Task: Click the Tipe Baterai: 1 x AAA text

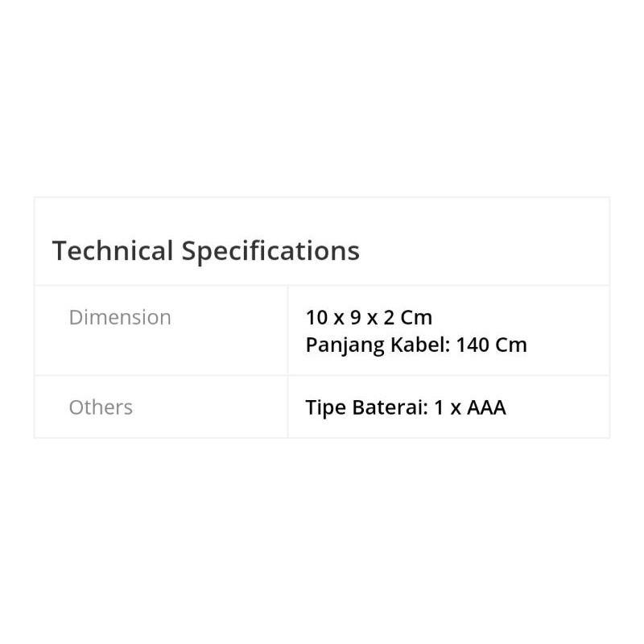Action: coord(406,407)
